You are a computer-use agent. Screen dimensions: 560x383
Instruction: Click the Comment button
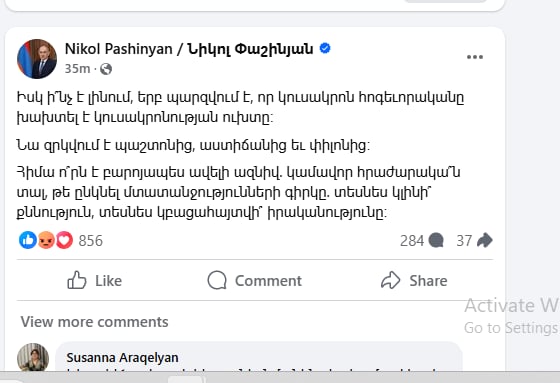255,280
